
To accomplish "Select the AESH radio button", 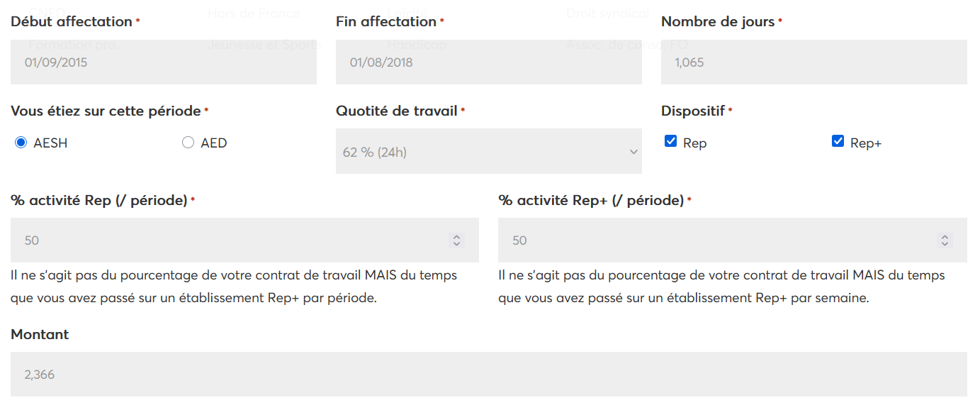I will click(21, 143).
